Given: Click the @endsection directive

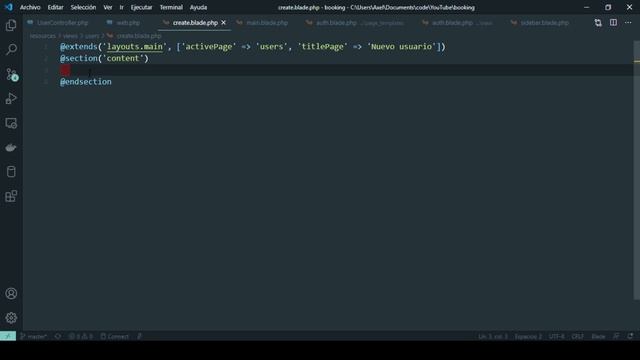Looking at the screenshot, I should pyautogui.click(x=86, y=82).
